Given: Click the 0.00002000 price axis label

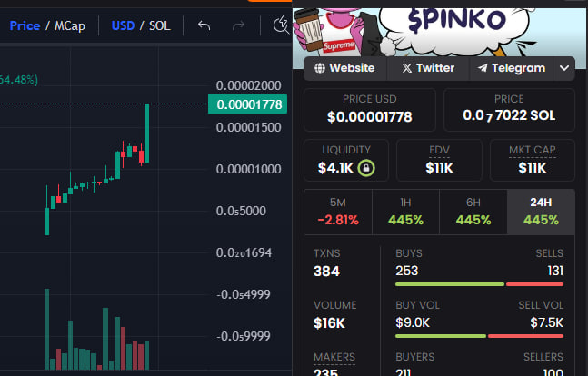Looking at the screenshot, I should pos(249,85).
